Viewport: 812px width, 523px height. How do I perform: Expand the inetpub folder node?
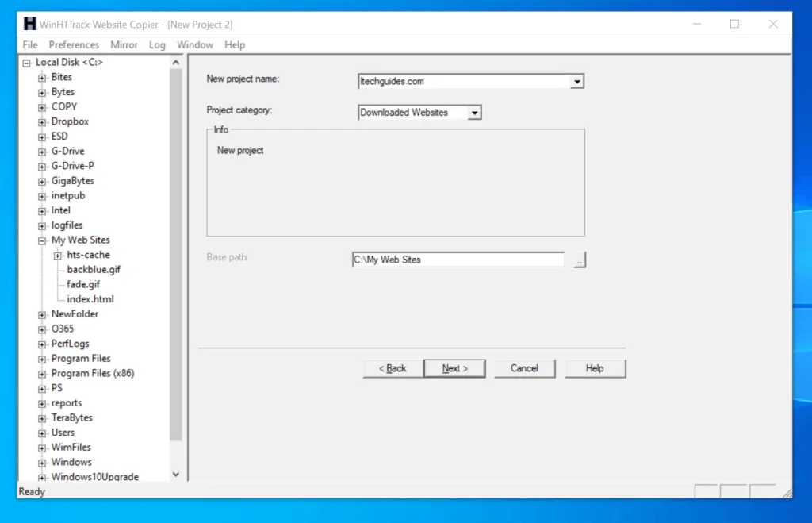(x=42, y=197)
